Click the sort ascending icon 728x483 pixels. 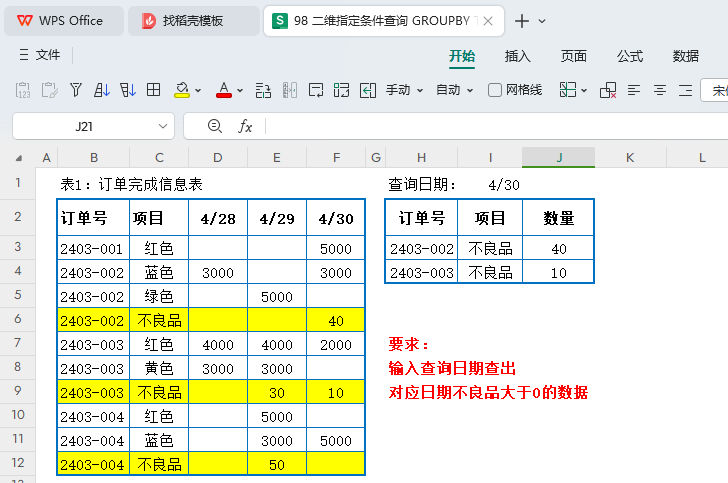102,90
